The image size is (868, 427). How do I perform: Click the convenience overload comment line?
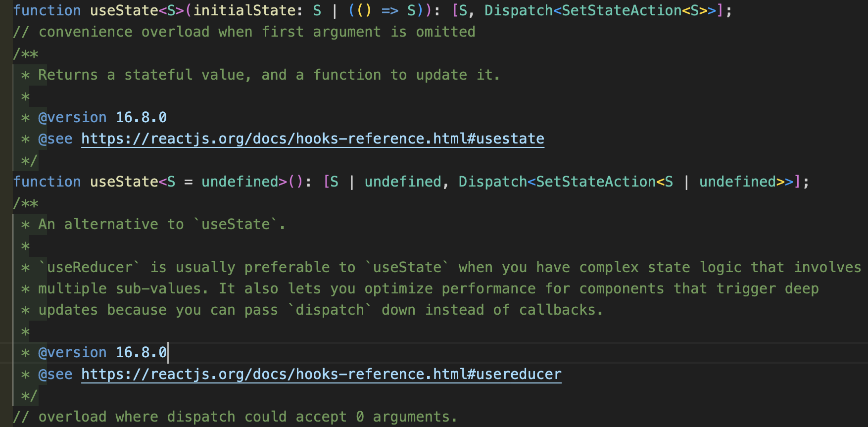tap(244, 32)
